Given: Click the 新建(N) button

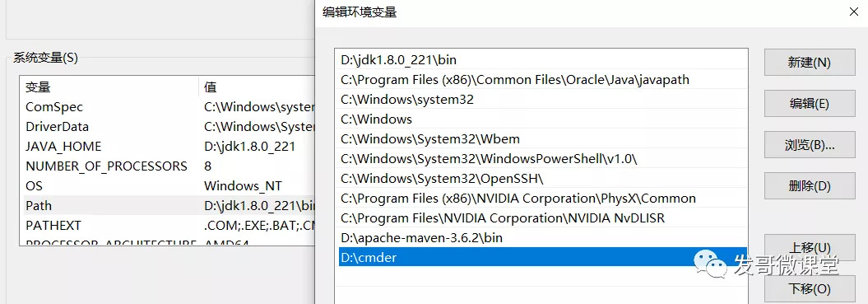Looking at the screenshot, I should (x=809, y=62).
